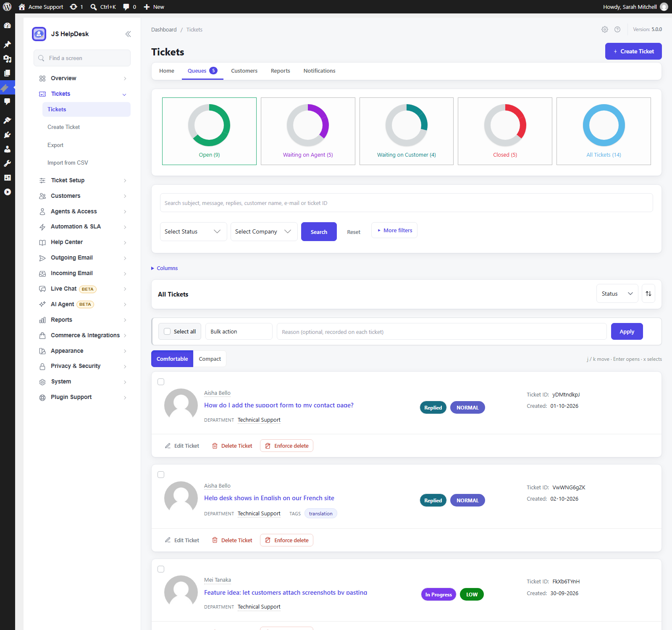Click Enforce delete icon on French site ticket
Screen dimensions: 672x630
(268, 540)
